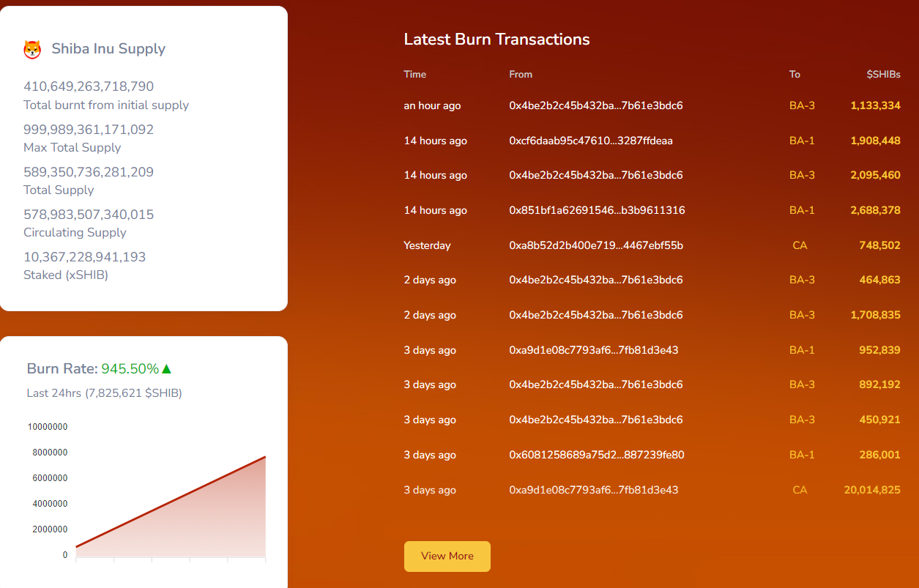Open sender address in the 464,863 SHIB row

click(596, 280)
